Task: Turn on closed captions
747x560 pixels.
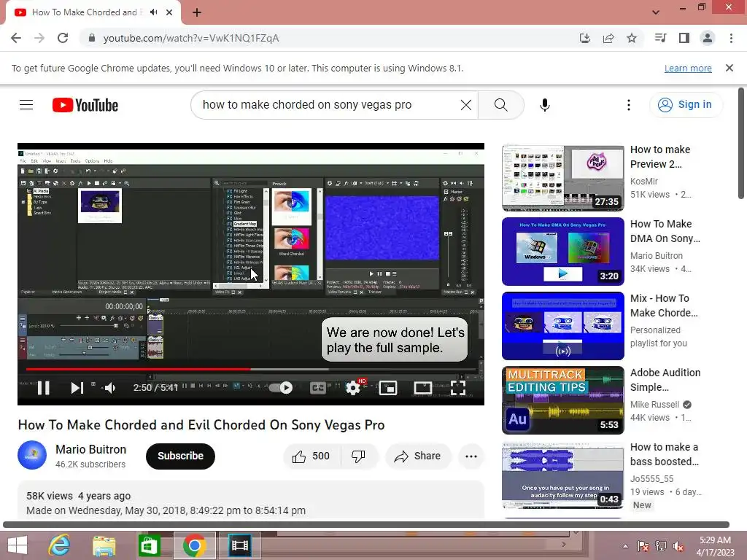Action: (318, 388)
